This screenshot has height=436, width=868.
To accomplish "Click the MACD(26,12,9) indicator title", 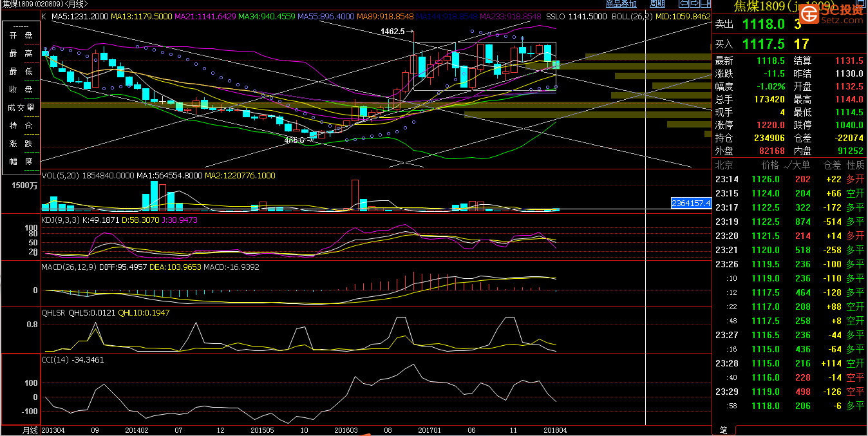I will pos(68,267).
